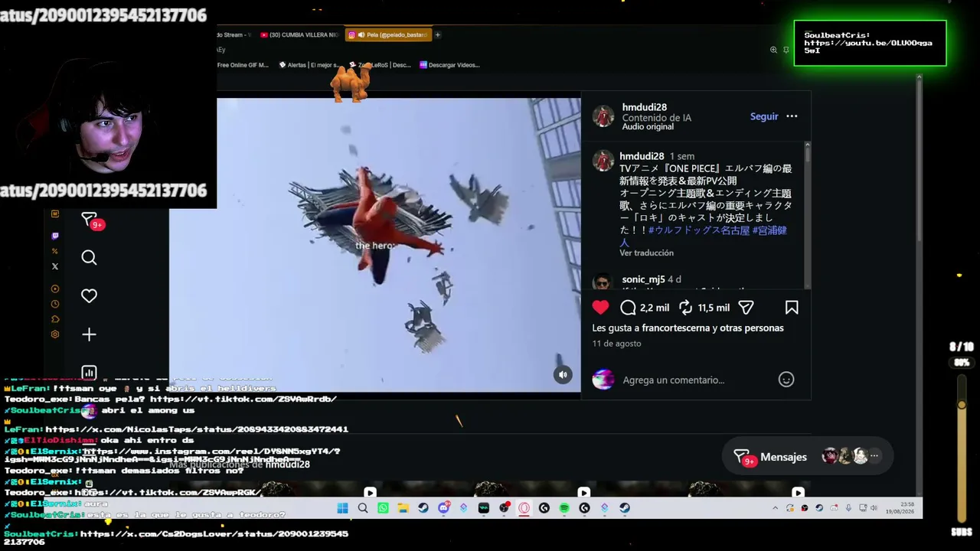The image size is (980, 551).
Task: Show caption translation via Ver traducción
Action: pos(647,253)
